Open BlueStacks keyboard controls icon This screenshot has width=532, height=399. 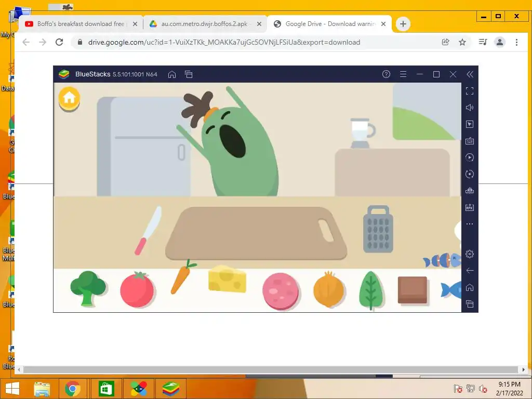coord(470,141)
